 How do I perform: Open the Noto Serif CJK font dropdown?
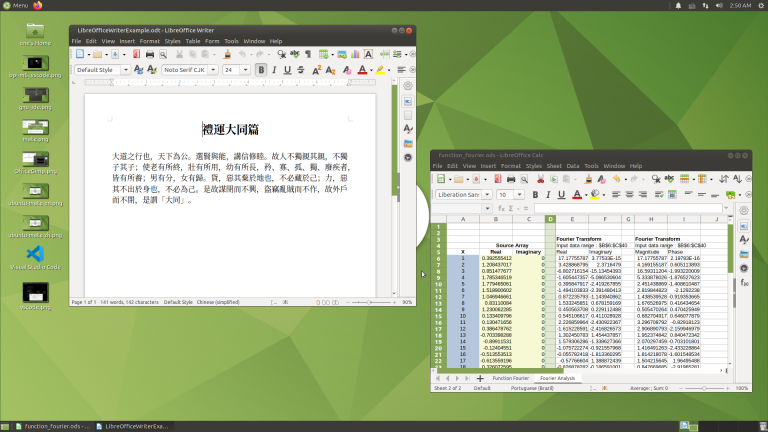(213, 70)
